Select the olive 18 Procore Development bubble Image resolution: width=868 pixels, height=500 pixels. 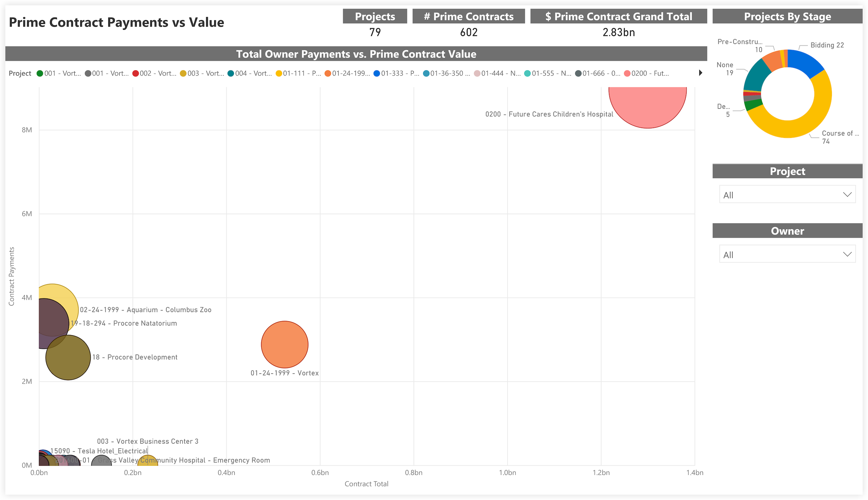[x=68, y=357]
